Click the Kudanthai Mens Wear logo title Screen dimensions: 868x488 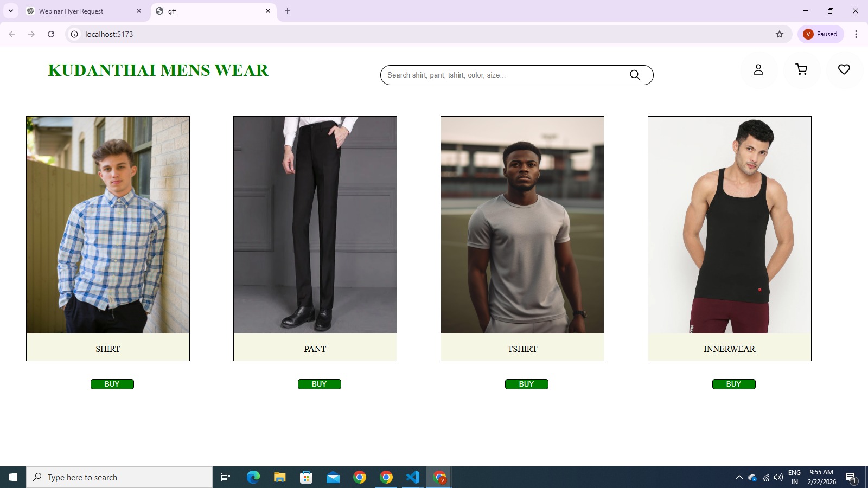pyautogui.click(x=158, y=70)
